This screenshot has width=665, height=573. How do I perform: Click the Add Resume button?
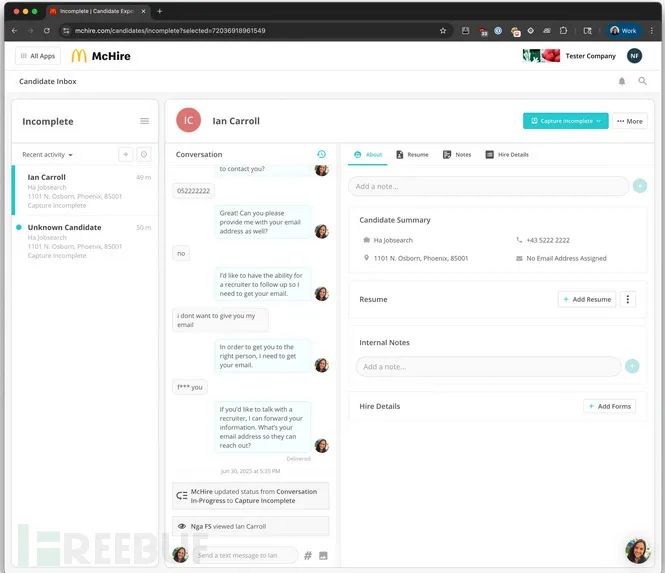pyautogui.click(x=587, y=299)
